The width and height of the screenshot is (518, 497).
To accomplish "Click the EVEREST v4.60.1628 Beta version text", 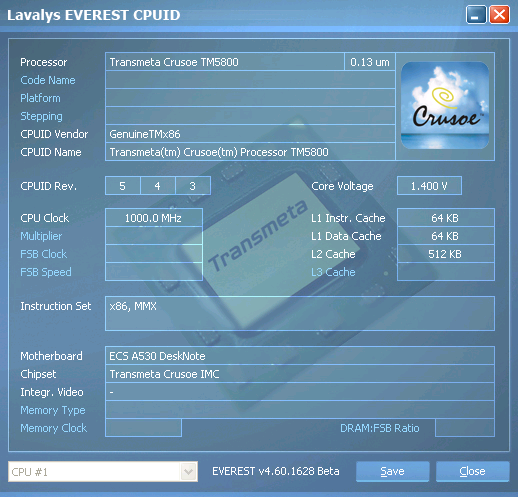I will click(276, 471).
